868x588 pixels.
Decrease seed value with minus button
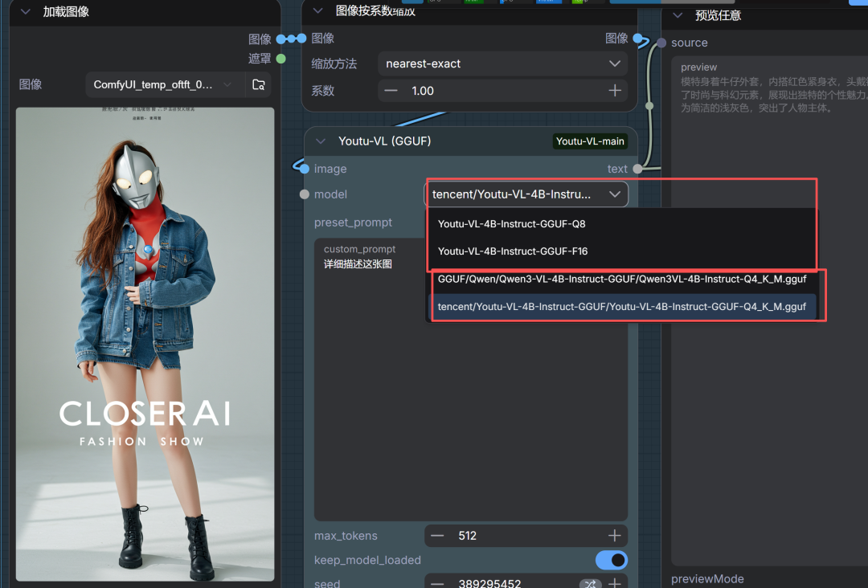pos(437,583)
